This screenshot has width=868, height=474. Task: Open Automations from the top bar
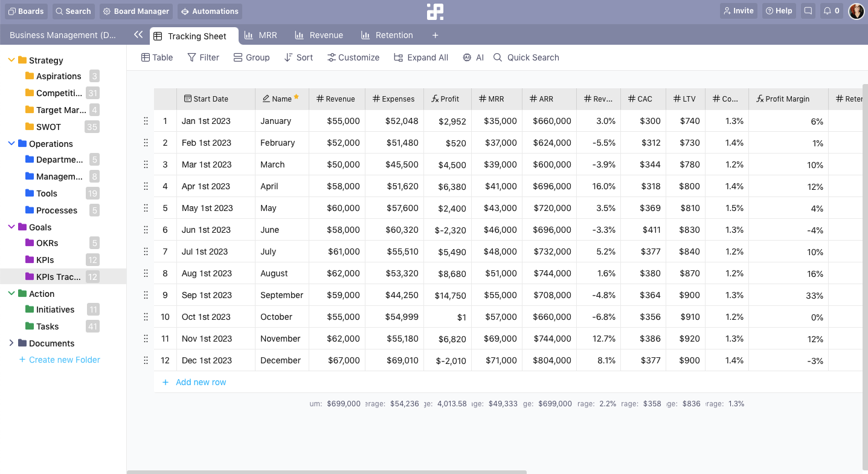tap(210, 11)
